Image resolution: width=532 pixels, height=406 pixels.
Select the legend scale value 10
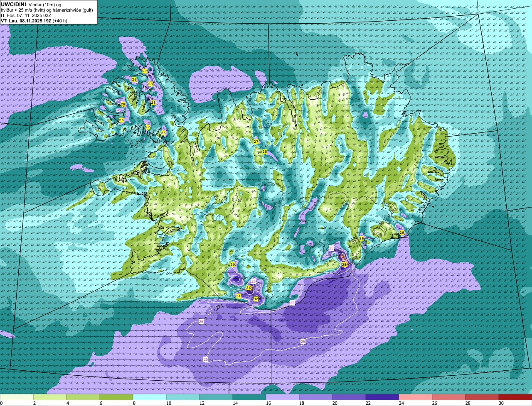tap(168, 403)
